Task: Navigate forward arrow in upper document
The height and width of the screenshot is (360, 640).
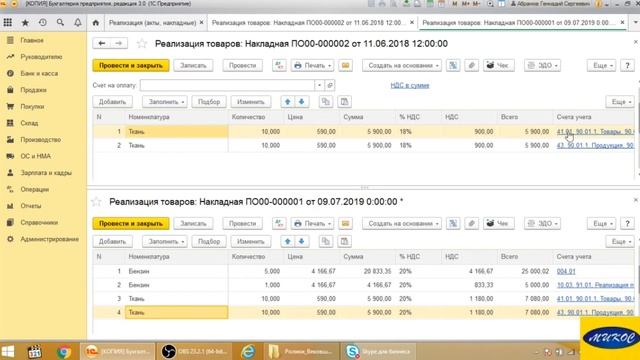Action: pyautogui.click(x=119, y=43)
